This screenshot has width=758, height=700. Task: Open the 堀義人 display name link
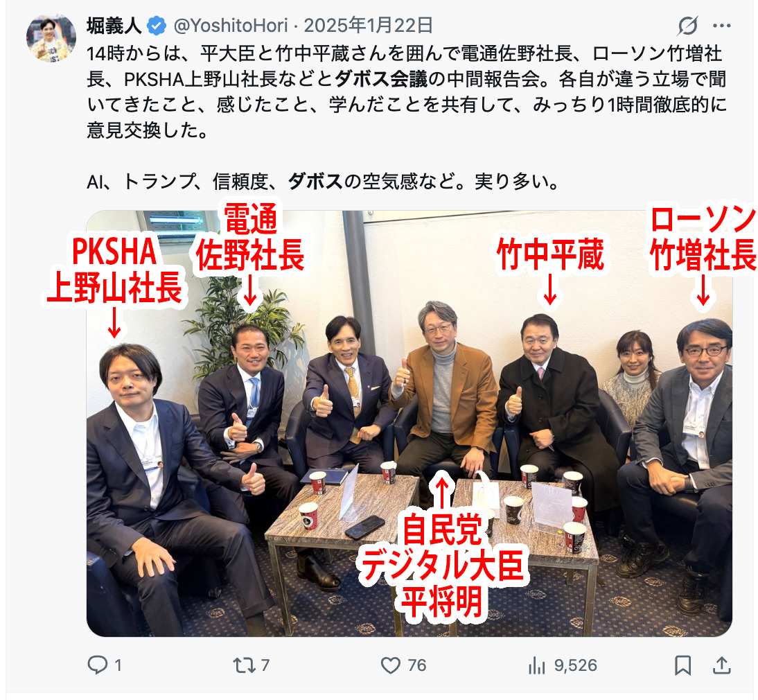(x=114, y=26)
